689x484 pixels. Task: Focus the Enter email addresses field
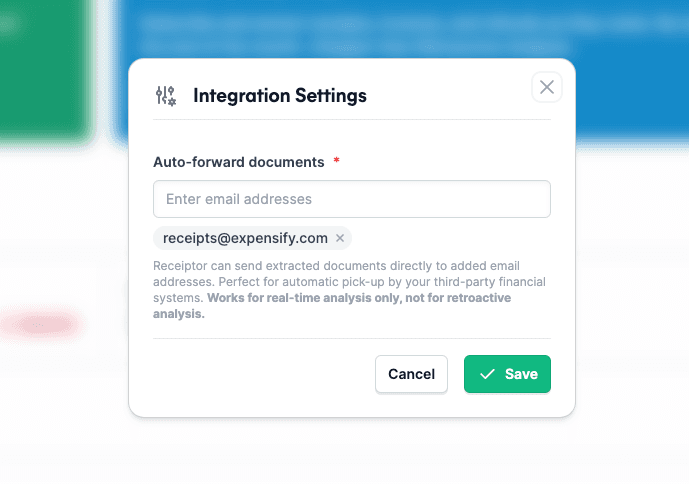pyautogui.click(x=352, y=199)
